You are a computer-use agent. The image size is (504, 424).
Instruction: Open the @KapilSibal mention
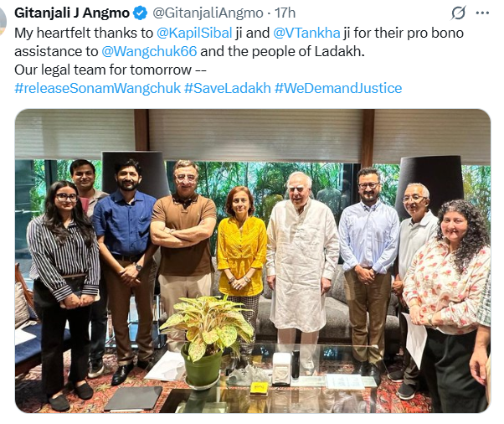pyautogui.click(x=194, y=33)
